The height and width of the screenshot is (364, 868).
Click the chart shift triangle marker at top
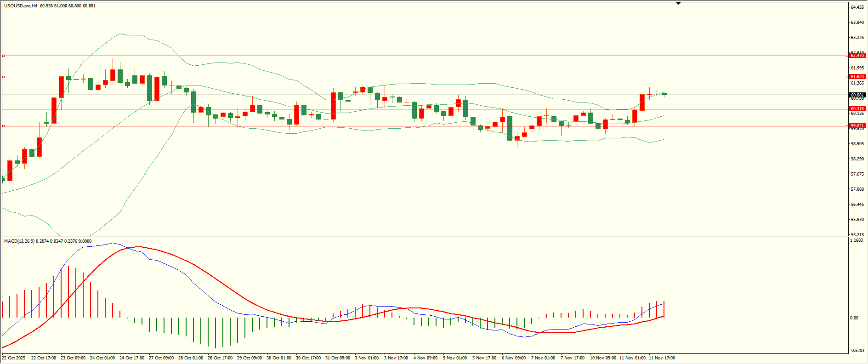point(678,3)
